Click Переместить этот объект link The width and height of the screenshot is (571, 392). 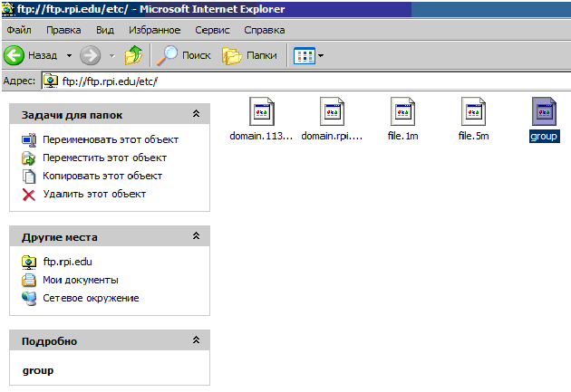[105, 158]
